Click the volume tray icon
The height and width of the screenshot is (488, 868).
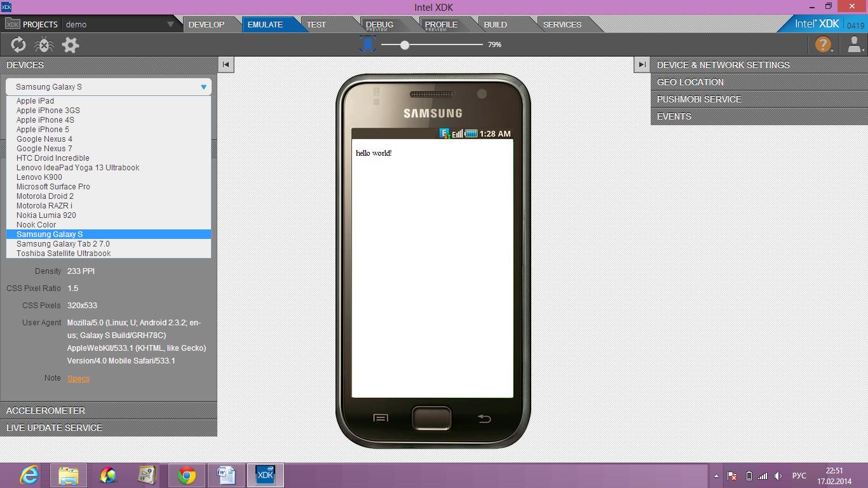[778, 476]
